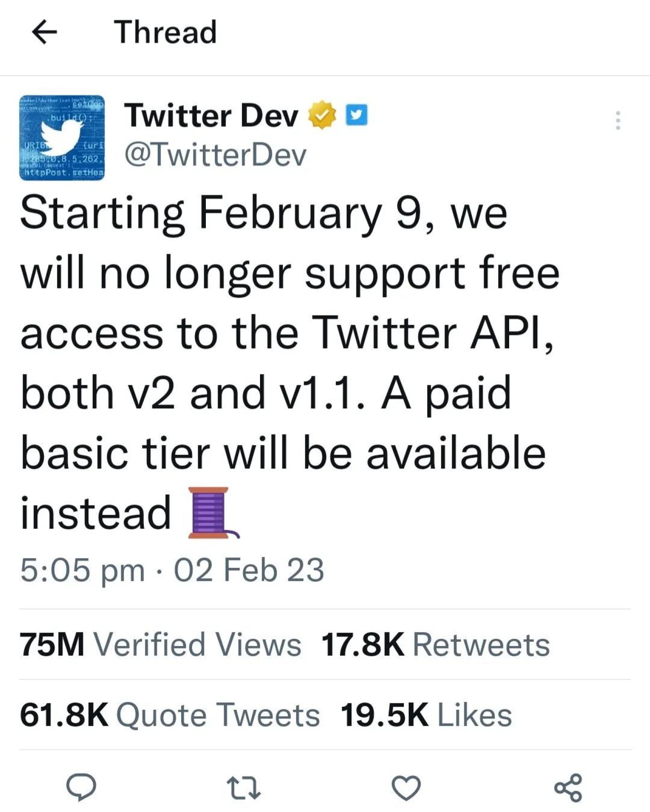Tap the share icon
Image resolution: width=650 pixels, height=812 pixels.
pyautogui.click(x=568, y=788)
